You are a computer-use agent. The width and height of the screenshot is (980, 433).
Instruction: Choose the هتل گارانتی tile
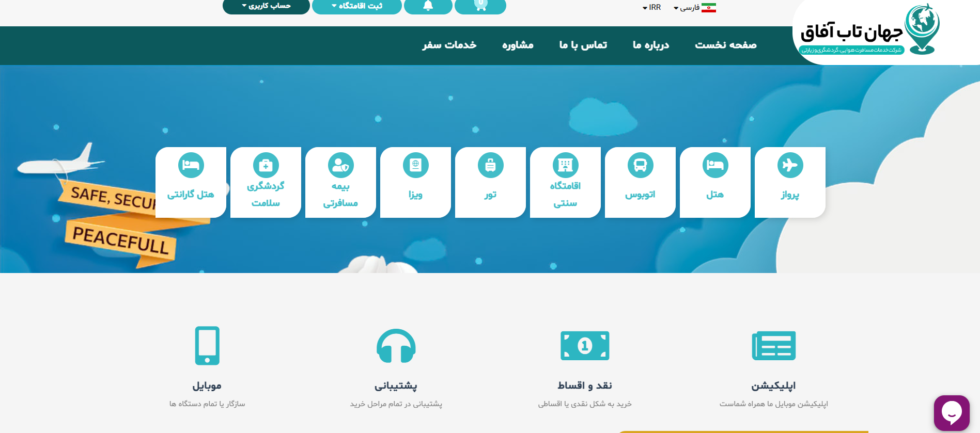point(191,182)
